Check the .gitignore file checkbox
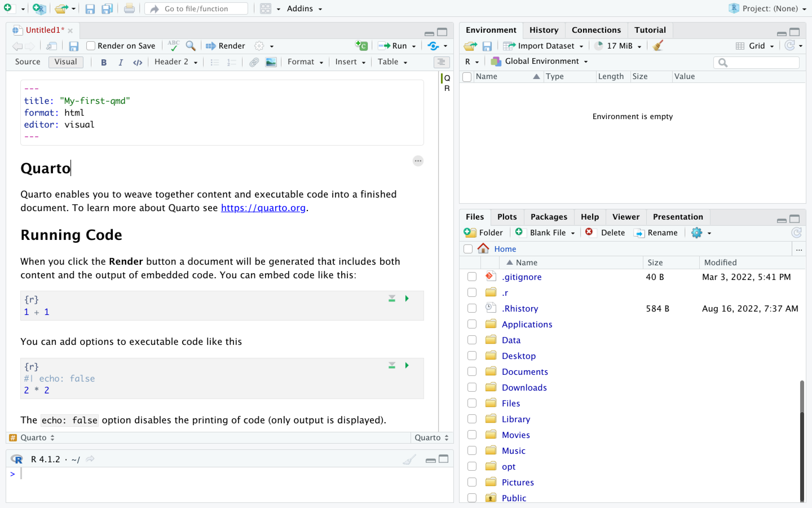Image resolution: width=812 pixels, height=508 pixels. tap(472, 277)
